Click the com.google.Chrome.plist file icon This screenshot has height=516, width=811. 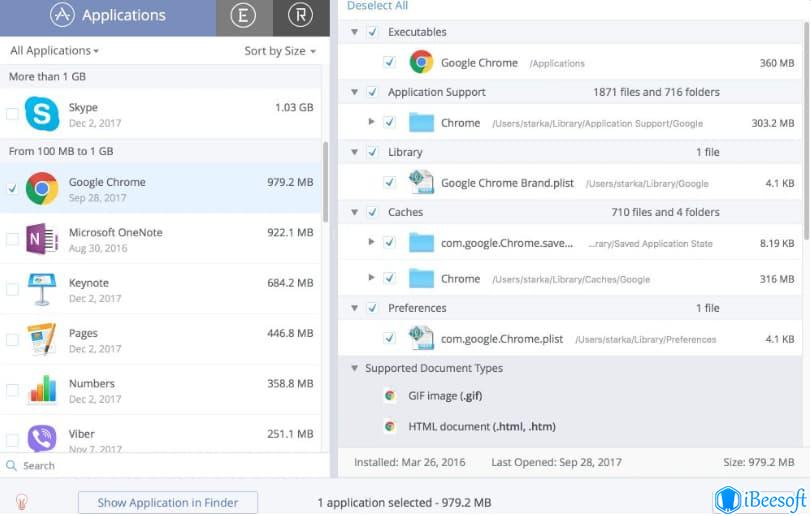click(421, 338)
